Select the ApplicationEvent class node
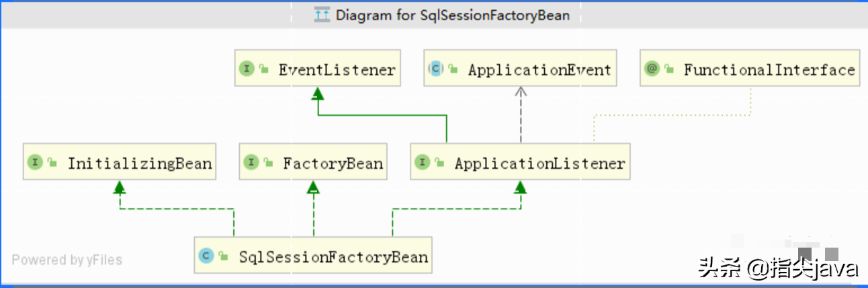This screenshot has height=288, width=868. point(521,69)
